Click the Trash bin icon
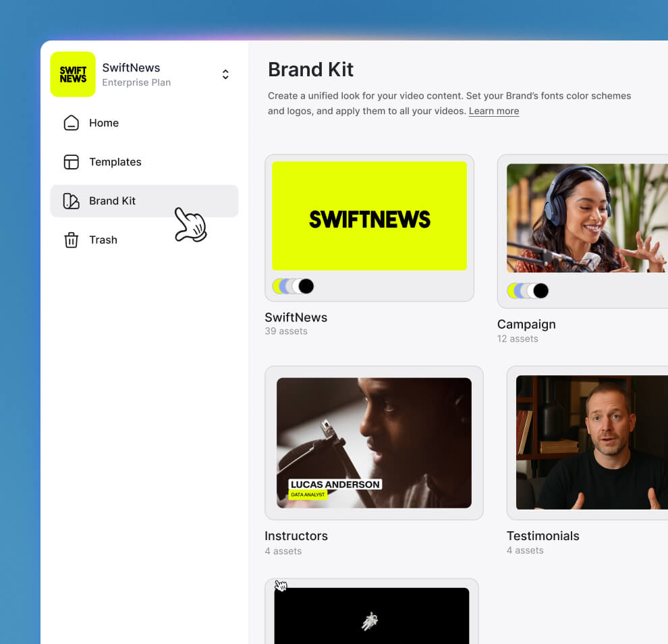The height and width of the screenshot is (644, 668). point(71,240)
